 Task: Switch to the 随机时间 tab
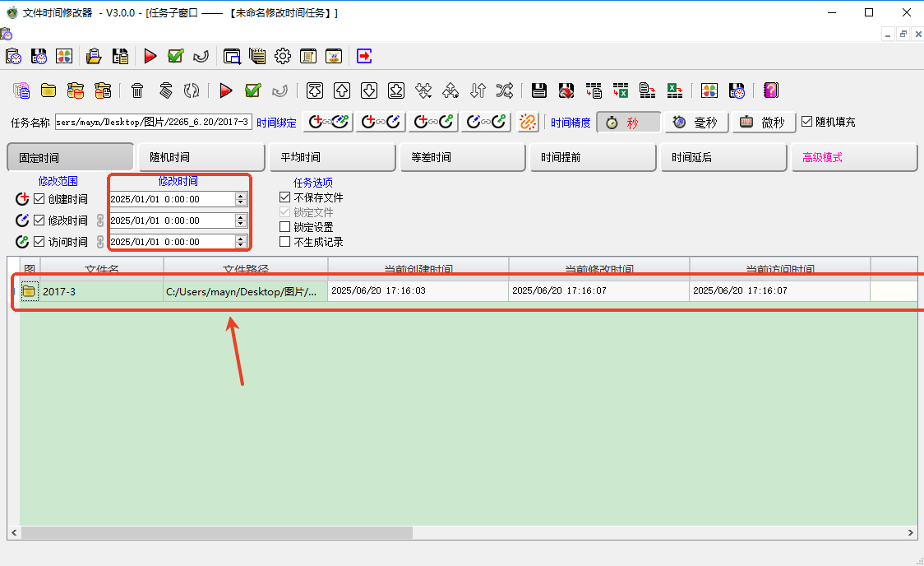pyautogui.click(x=201, y=157)
